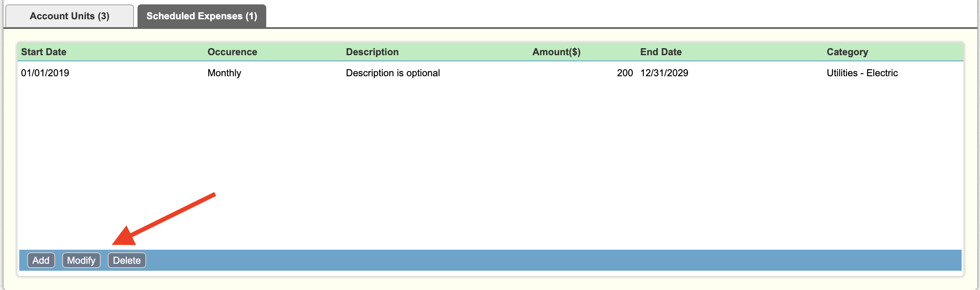
Task: Click the Description column header
Action: coord(372,52)
